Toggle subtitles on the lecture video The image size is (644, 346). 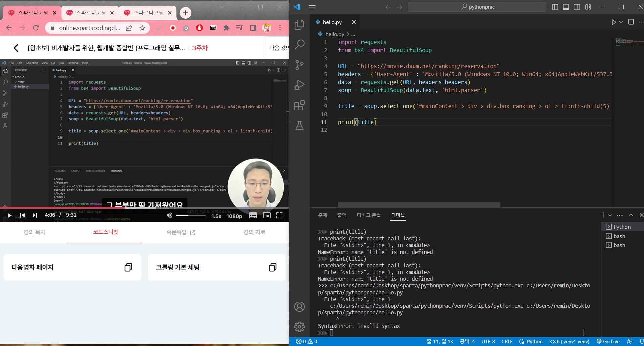253,216
